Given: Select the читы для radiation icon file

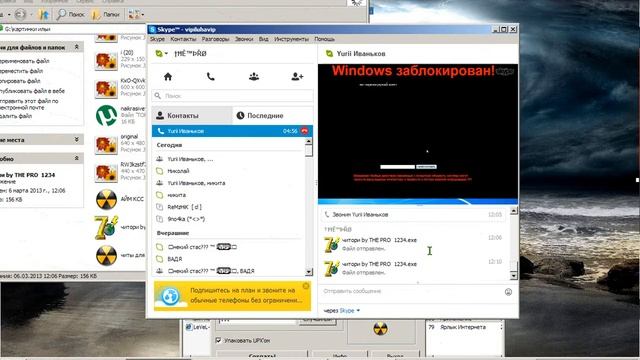Looking at the screenshot, I should point(106,256).
